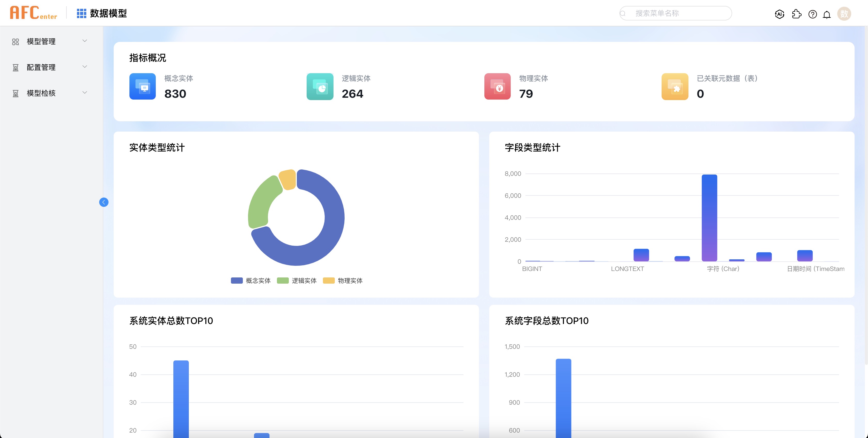Image resolution: width=868 pixels, height=438 pixels.
Task: Open the help question mark icon
Action: [812, 14]
